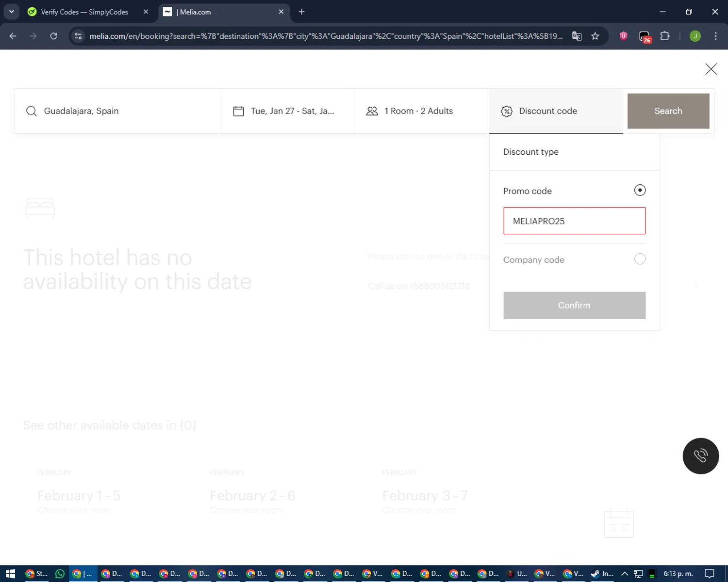
Task: Open the tab search dropdown chevron
Action: pyautogui.click(x=11, y=12)
